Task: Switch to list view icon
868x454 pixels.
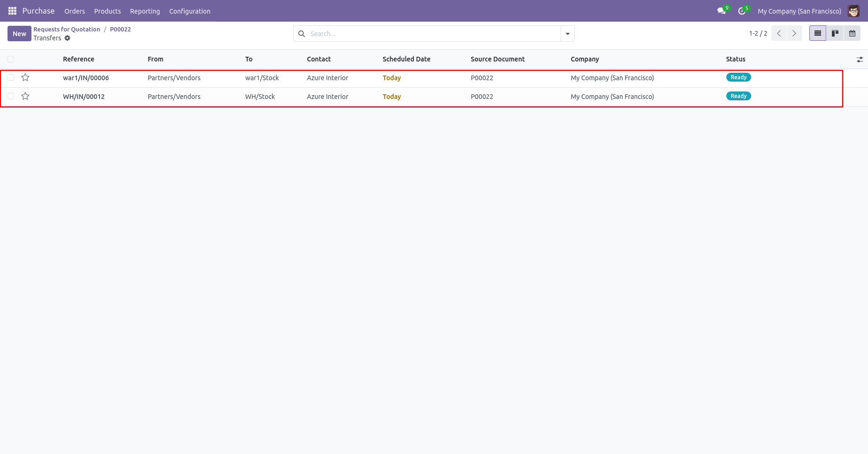Action: tap(818, 33)
